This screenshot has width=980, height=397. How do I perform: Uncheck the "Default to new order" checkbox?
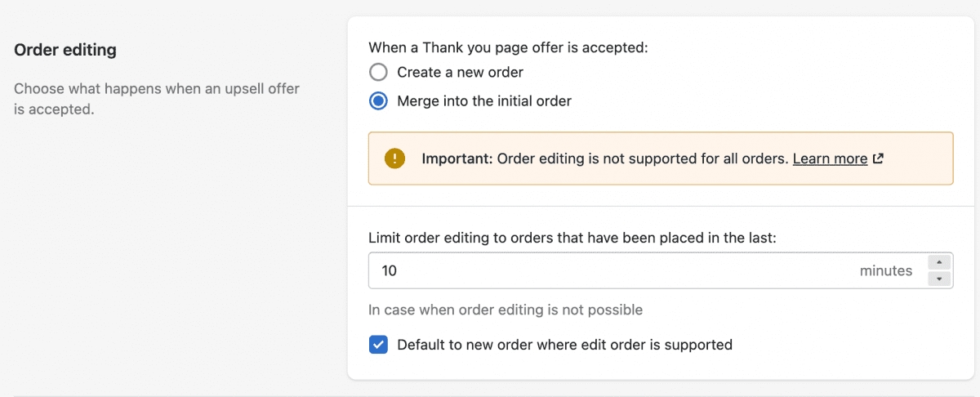378,345
